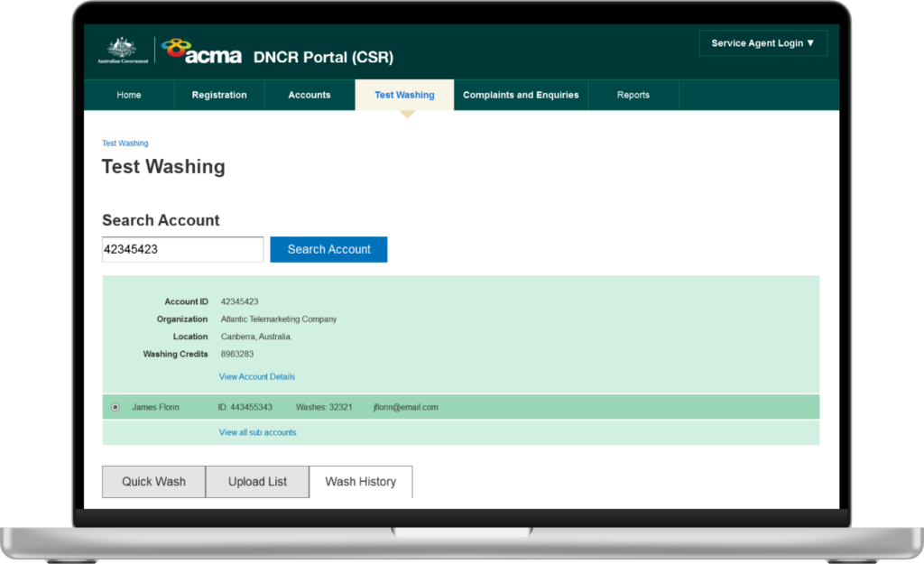Open the Service Agent Login dropdown

[x=762, y=43]
